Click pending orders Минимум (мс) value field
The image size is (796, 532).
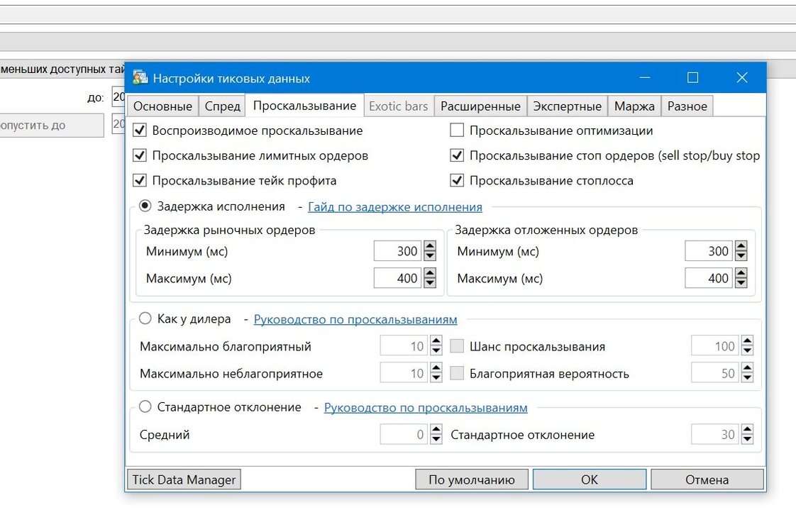(x=709, y=251)
